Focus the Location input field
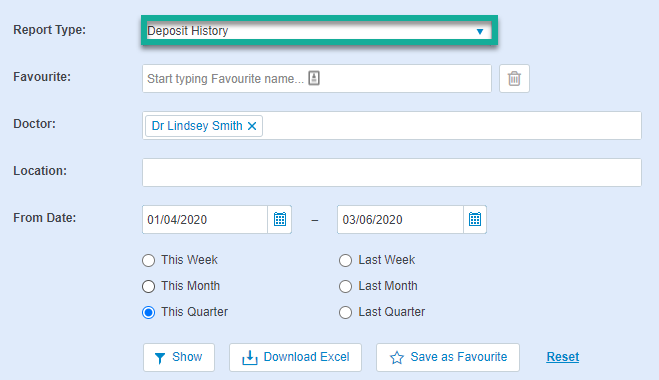659x380 pixels. (392, 172)
